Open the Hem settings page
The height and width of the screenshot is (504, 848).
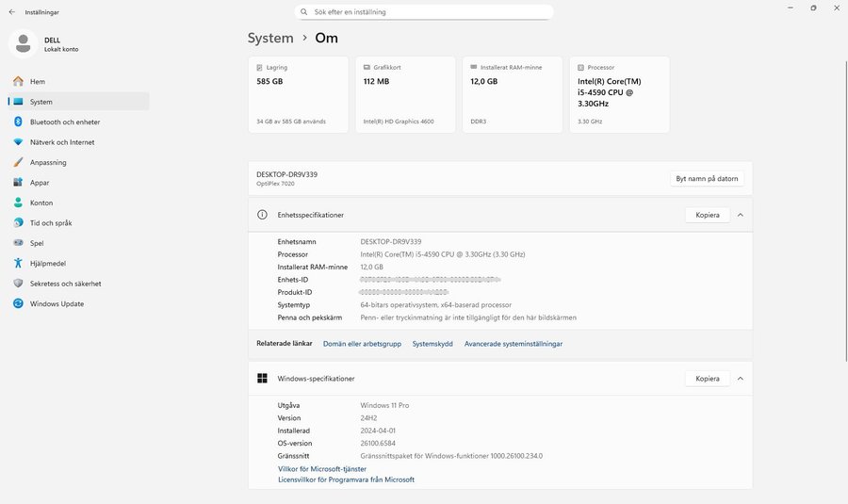coord(38,82)
